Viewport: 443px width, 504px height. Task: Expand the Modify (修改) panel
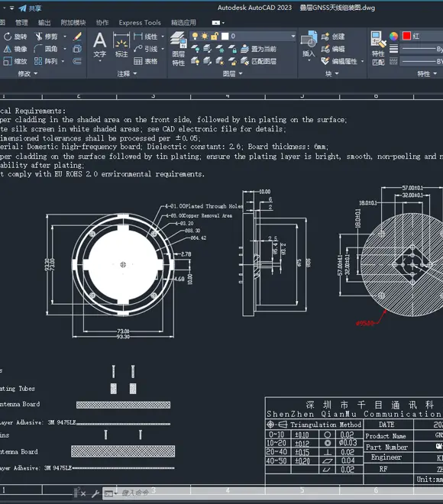tap(27, 73)
